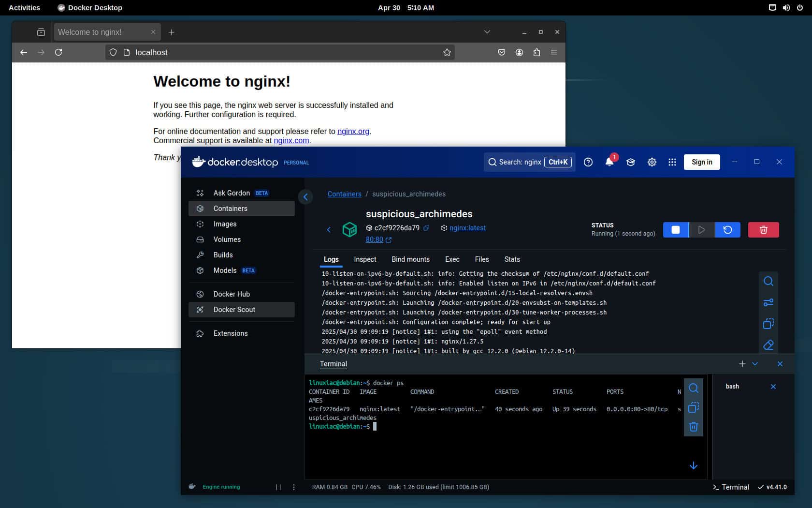Delete the terminal session with the trash icon
812x508 pixels.
(x=694, y=427)
